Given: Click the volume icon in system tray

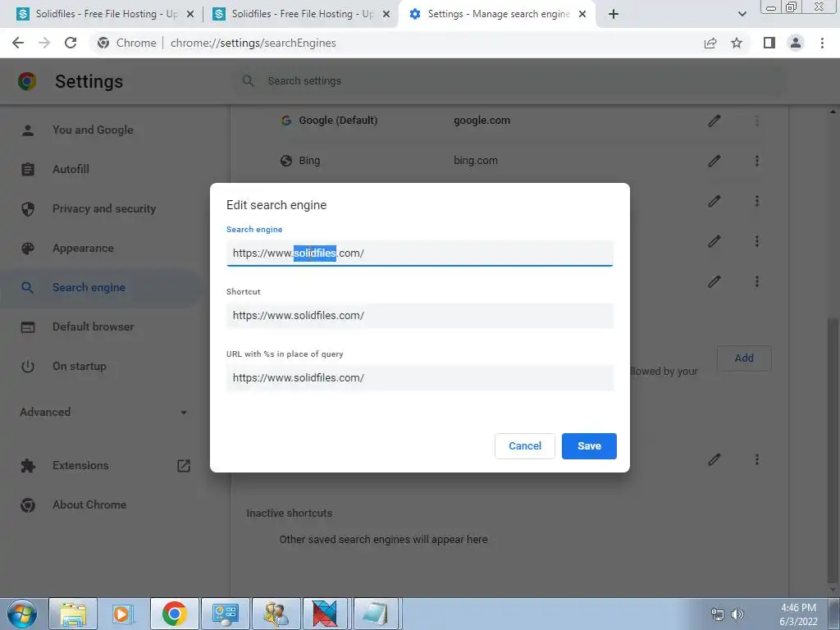Looking at the screenshot, I should [x=737, y=614].
